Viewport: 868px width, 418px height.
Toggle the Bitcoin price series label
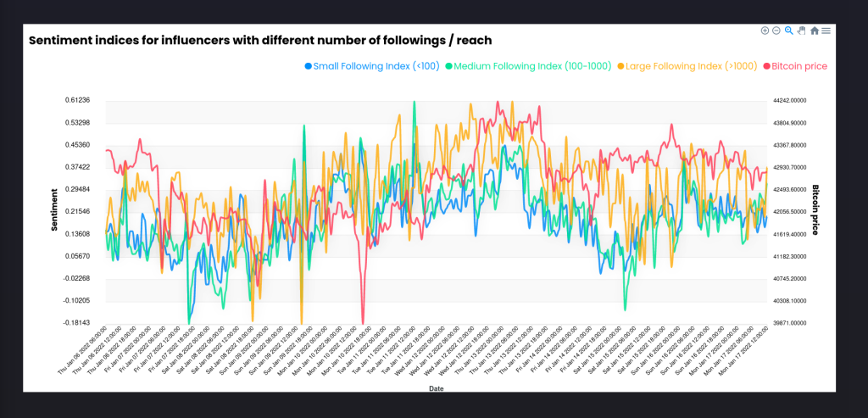click(x=798, y=66)
